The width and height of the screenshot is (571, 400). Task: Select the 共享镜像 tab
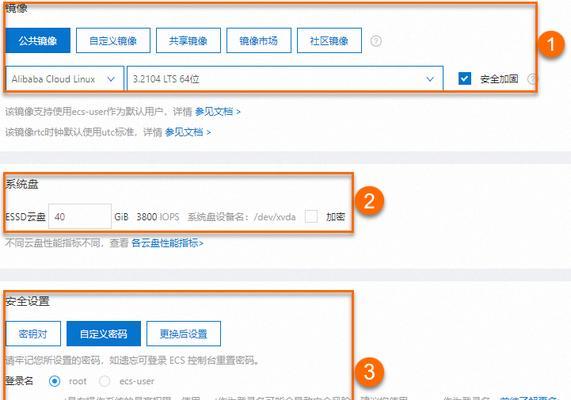click(188, 40)
